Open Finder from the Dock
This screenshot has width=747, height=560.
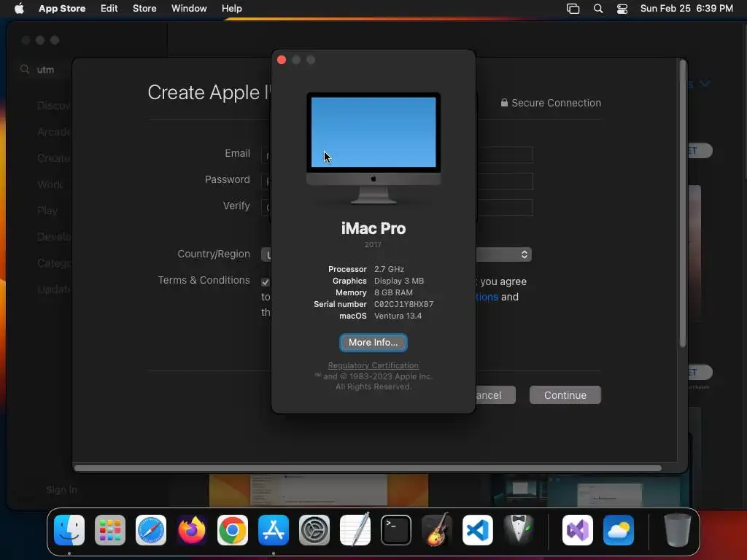pyautogui.click(x=69, y=530)
